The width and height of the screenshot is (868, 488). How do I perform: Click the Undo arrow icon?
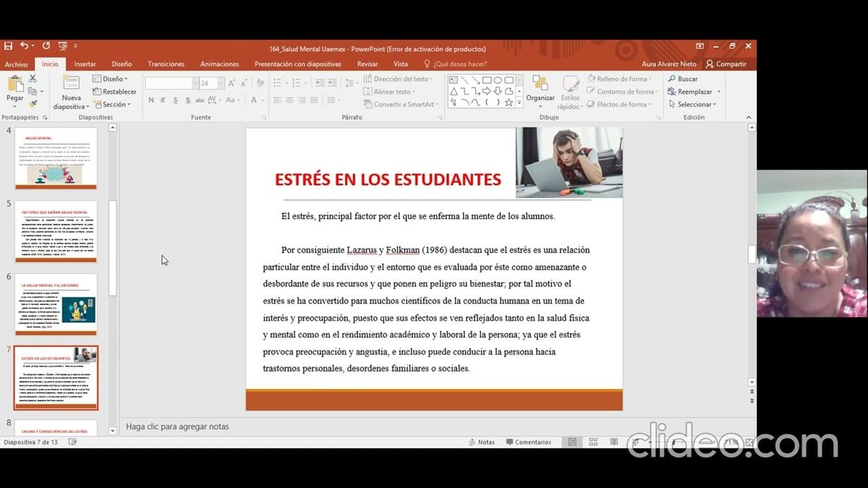[x=24, y=46]
